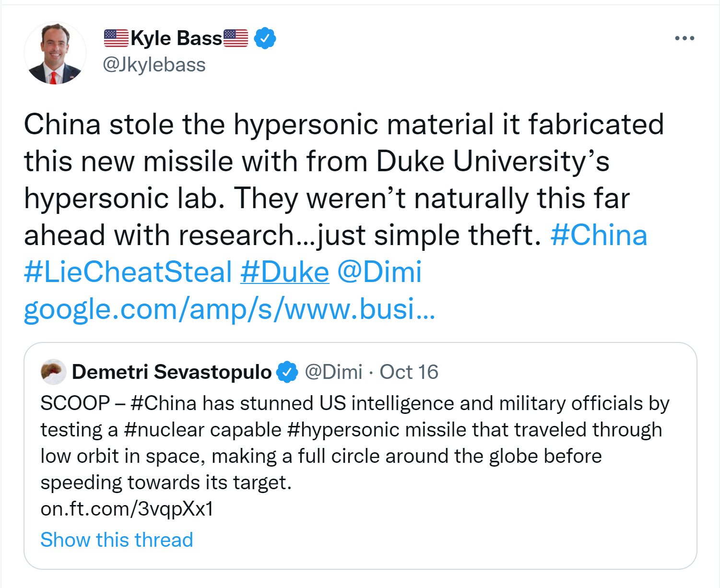Open the google.com/amp article link
Screen dimensions: 720x588
[229, 309]
